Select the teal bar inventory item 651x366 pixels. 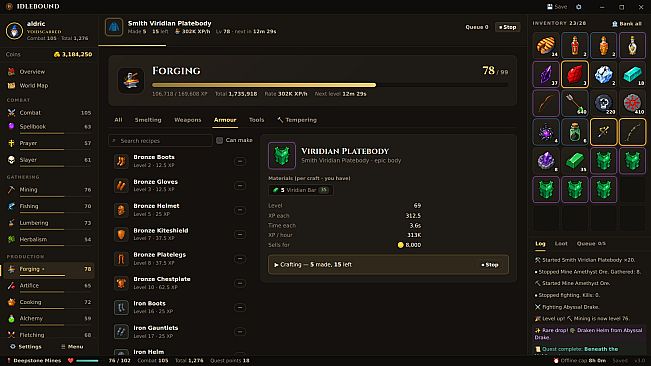click(632, 74)
